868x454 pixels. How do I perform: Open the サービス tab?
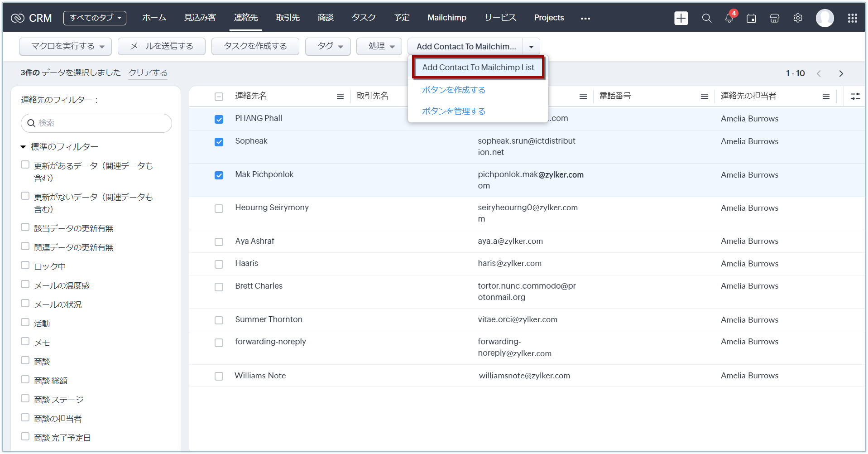(x=500, y=18)
